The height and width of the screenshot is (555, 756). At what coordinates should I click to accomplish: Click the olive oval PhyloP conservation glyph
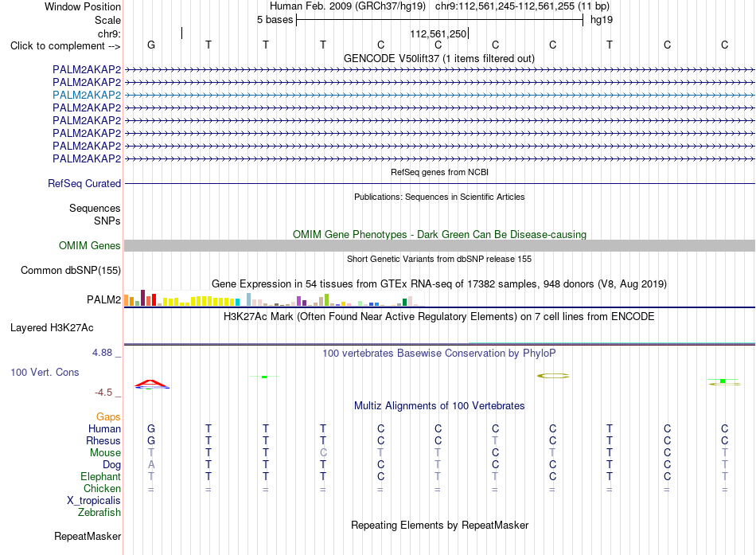pos(553,376)
